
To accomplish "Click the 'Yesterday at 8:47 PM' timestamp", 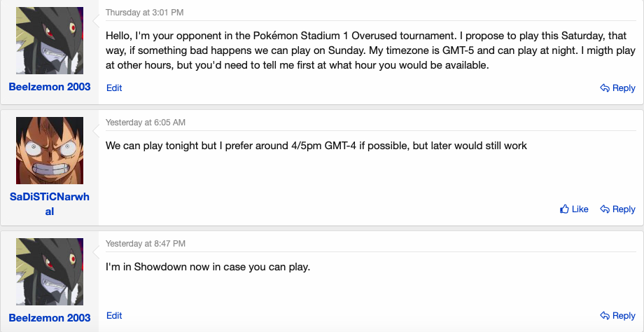I will coord(146,243).
